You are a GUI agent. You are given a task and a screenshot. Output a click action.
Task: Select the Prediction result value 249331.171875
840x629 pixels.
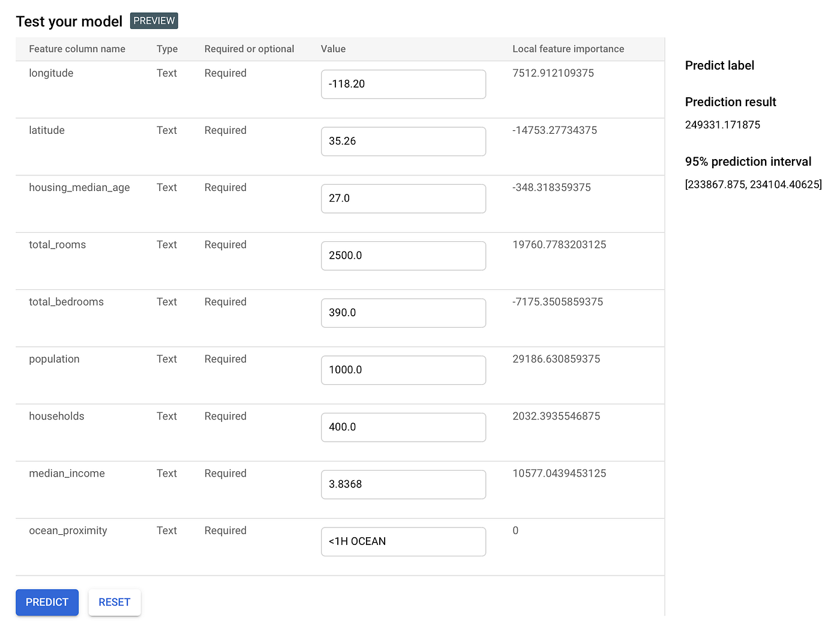[x=722, y=124]
